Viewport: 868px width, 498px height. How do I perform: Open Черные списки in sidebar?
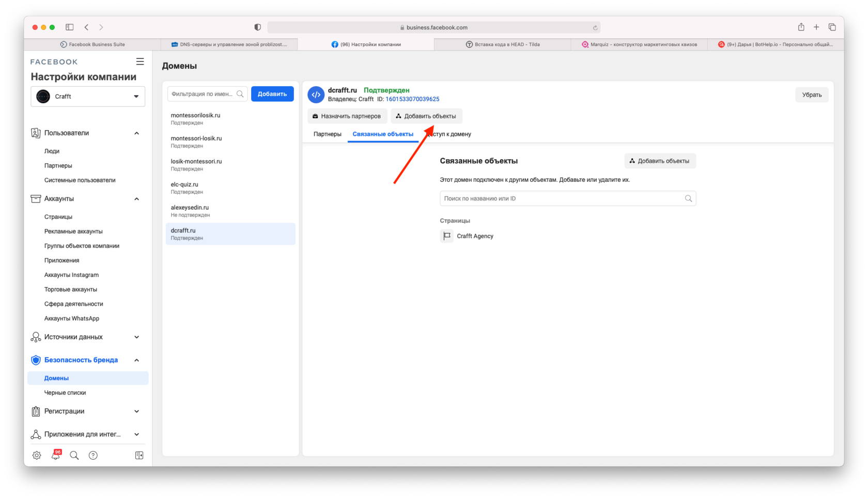coord(65,393)
